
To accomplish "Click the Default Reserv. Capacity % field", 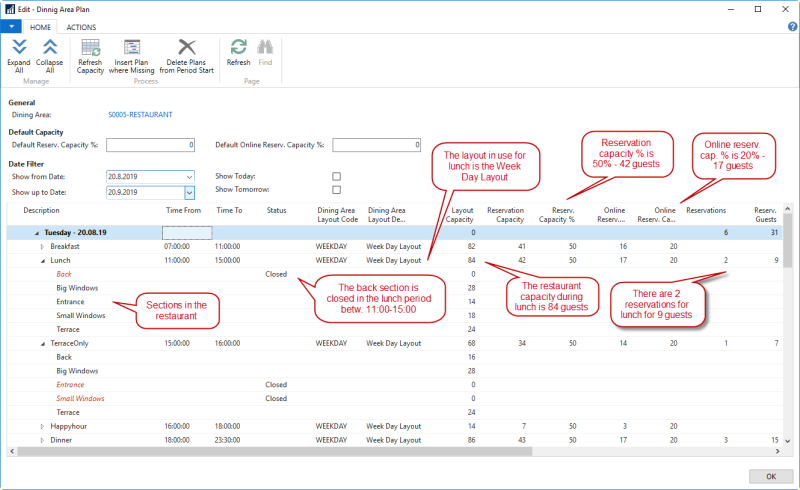I will pyautogui.click(x=151, y=145).
